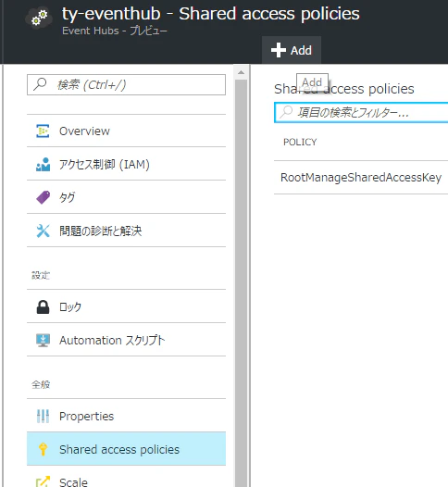Click the Event Hubs - プレビュー subtitle
Screen dimensions: 448x487
click(x=115, y=31)
